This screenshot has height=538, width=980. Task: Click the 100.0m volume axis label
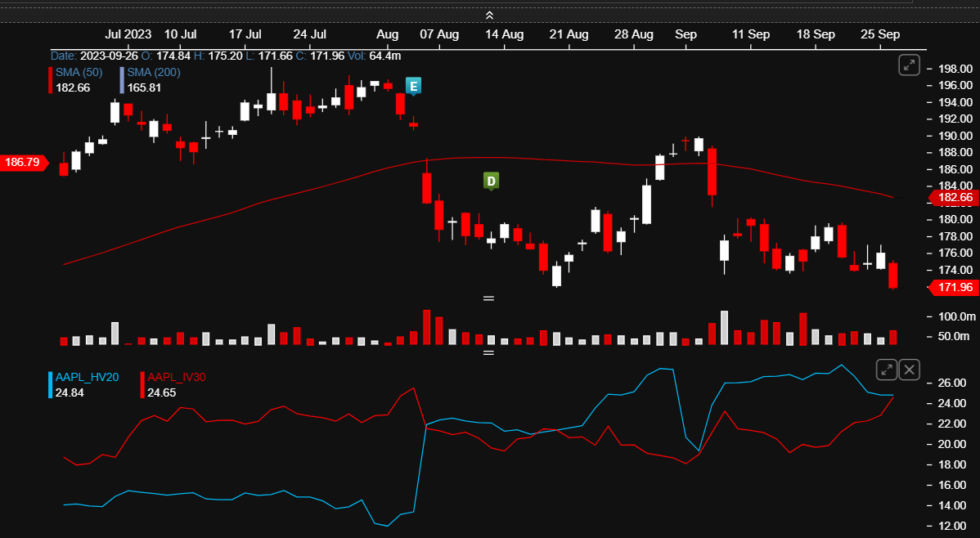point(957,316)
